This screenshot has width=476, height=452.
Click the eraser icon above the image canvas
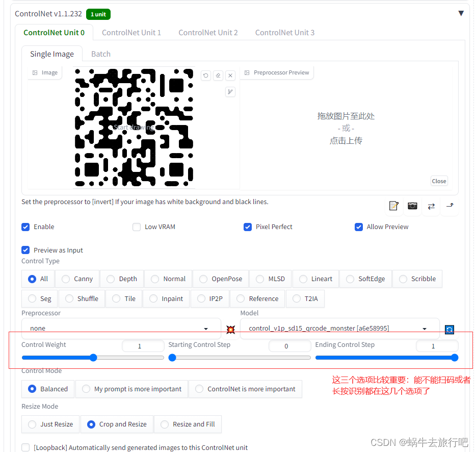pyautogui.click(x=218, y=76)
